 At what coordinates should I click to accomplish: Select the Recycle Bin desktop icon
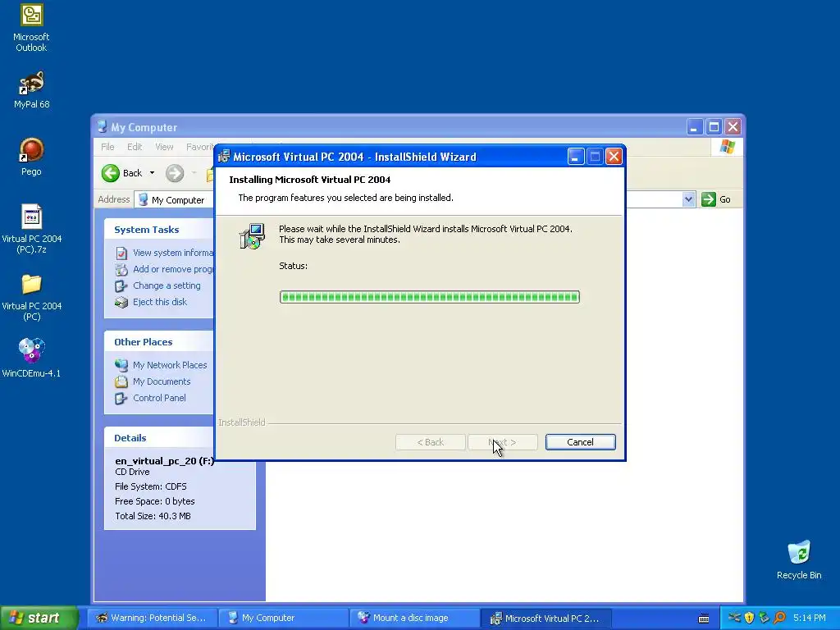point(799,559)
